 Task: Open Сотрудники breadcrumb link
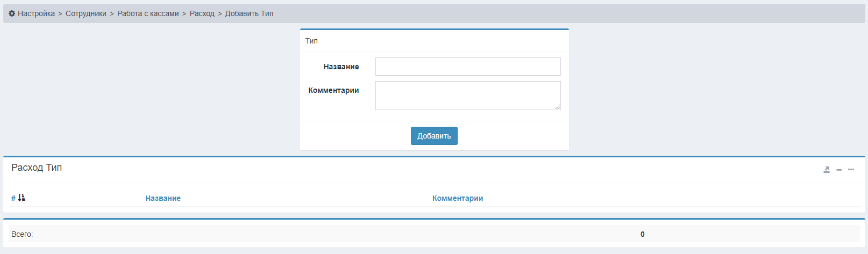(86, 13)
